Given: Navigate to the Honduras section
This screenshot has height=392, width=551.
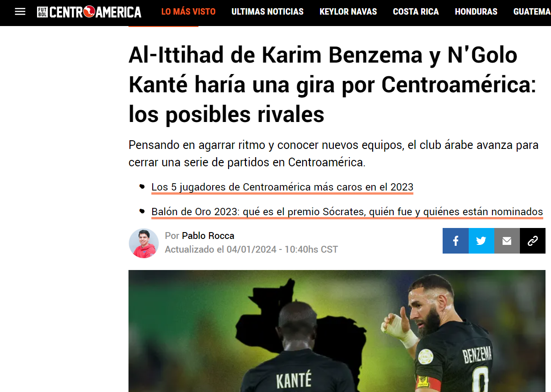Looking at the screenshot, I should 476,12.
